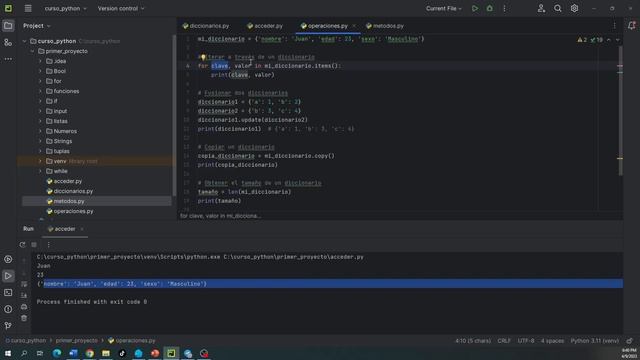Screen dimensions: 640x360
Task: Open the Project view selector dropdown
Action: (x=37, y=26)
